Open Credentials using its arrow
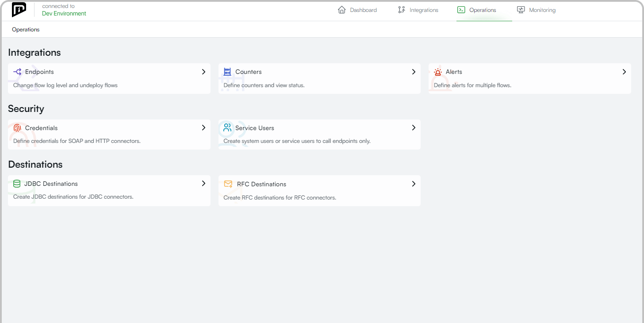This screenshot has width=644, height=323. click(203, 127)
